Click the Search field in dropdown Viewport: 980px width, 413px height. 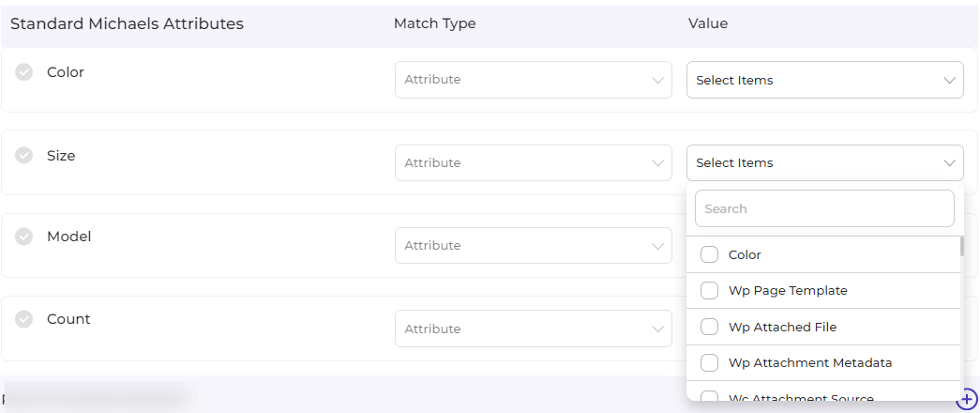tap(824, 208)
